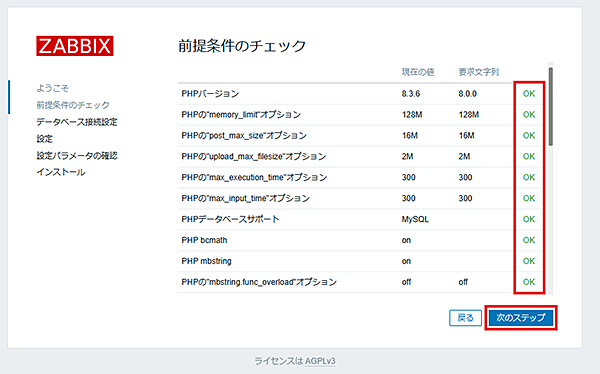Click the PHPバージョン row label
This screenshot has width=600, height=374.
pos(210,94)
